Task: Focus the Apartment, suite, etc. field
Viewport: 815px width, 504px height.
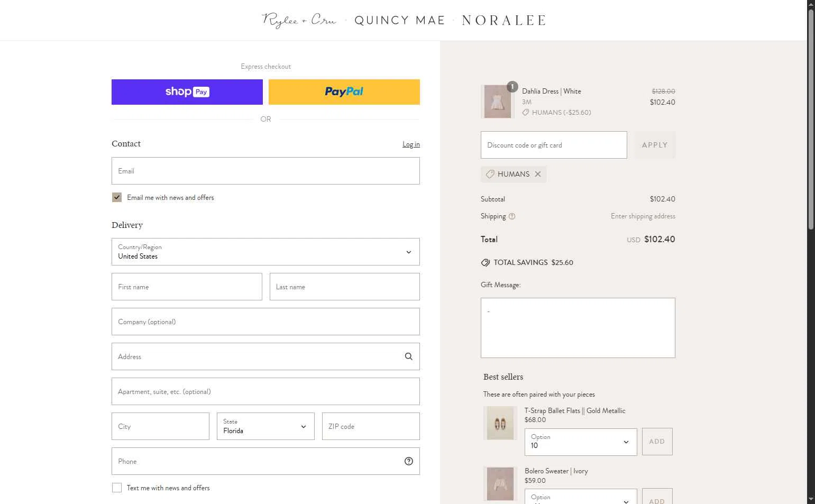Action: pos(265,391)
